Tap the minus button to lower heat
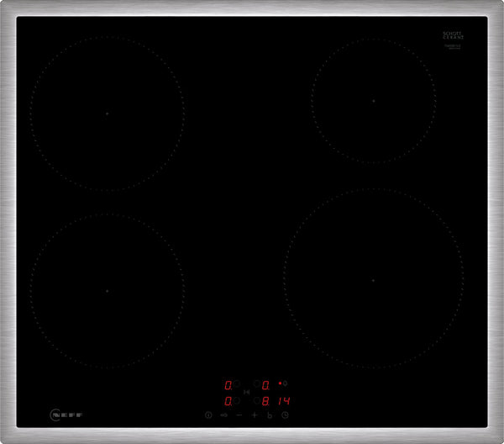 point(239,415)
